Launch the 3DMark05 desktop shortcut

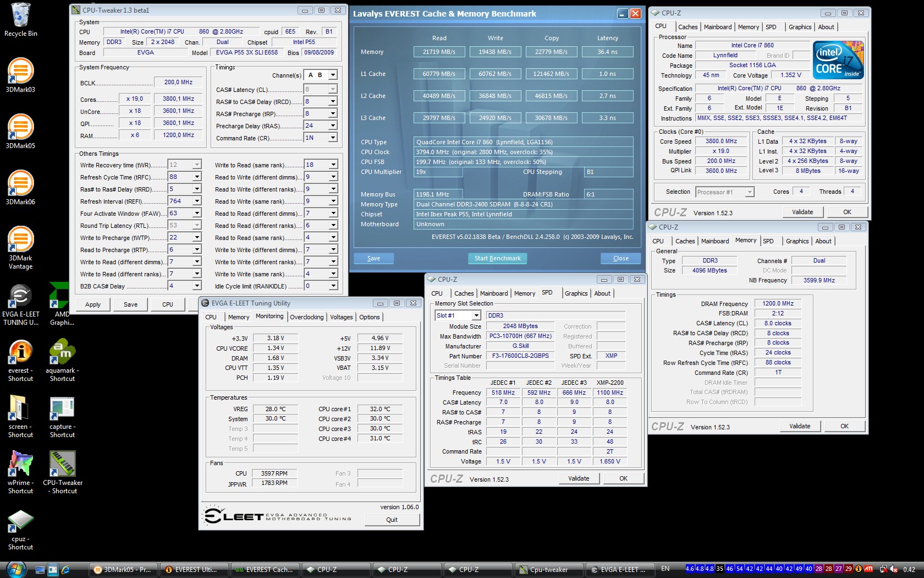[20, 132]
